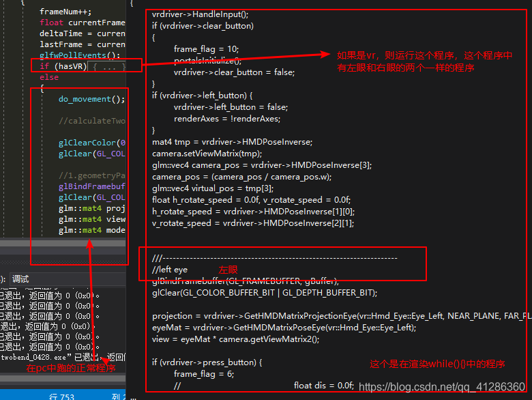This screenshot has width=532, height=400.
Task: Click the glClearColor( call line
Action: click(92, 143)
